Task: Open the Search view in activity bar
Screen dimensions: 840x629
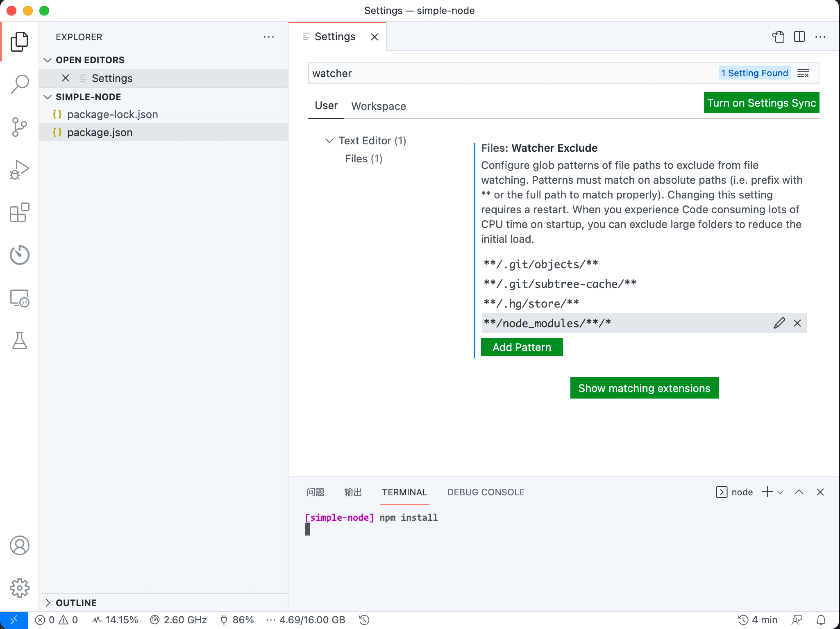Action: click(x=19, y=84)
